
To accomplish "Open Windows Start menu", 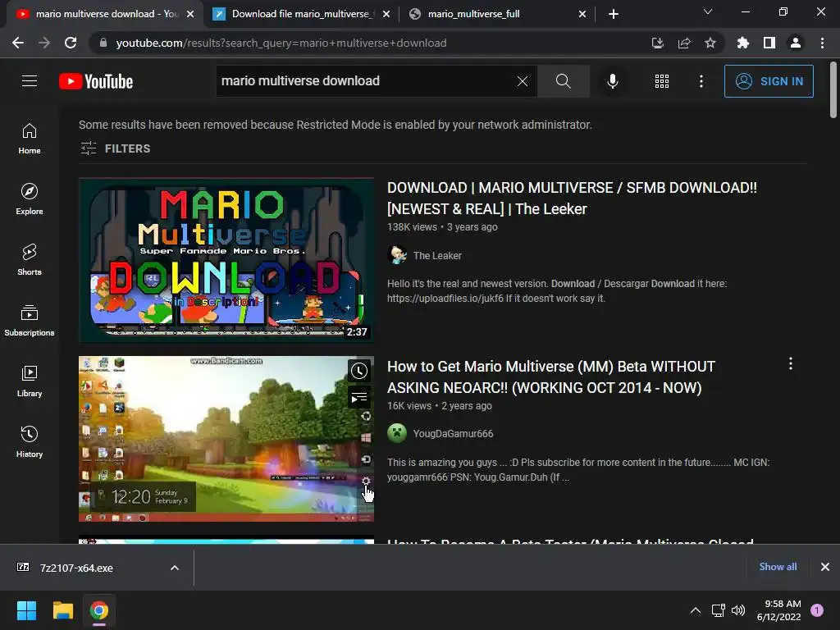I will click(x=26, y=610).
